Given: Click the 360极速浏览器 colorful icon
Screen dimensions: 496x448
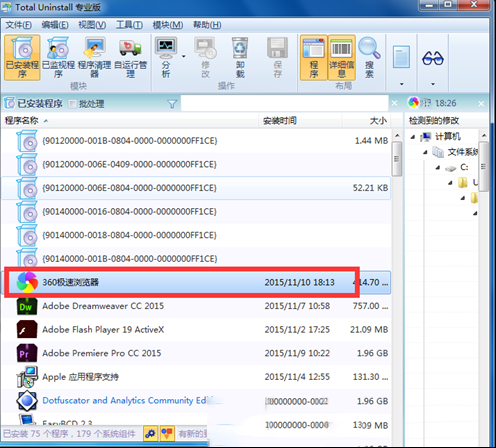Looking at the screenshot, I should click(27, 282).
